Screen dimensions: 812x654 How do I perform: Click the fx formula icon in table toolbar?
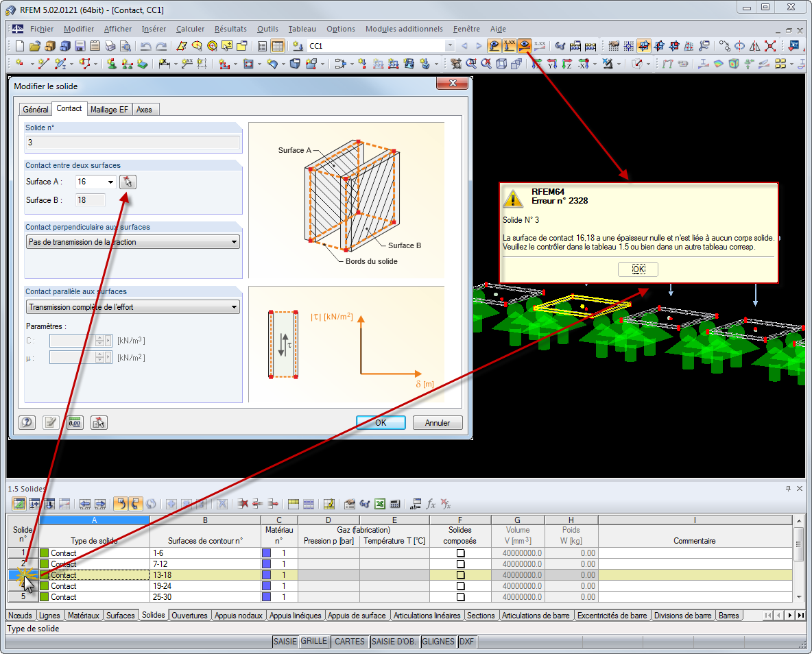pyautogui.click(x=431, y=504)
